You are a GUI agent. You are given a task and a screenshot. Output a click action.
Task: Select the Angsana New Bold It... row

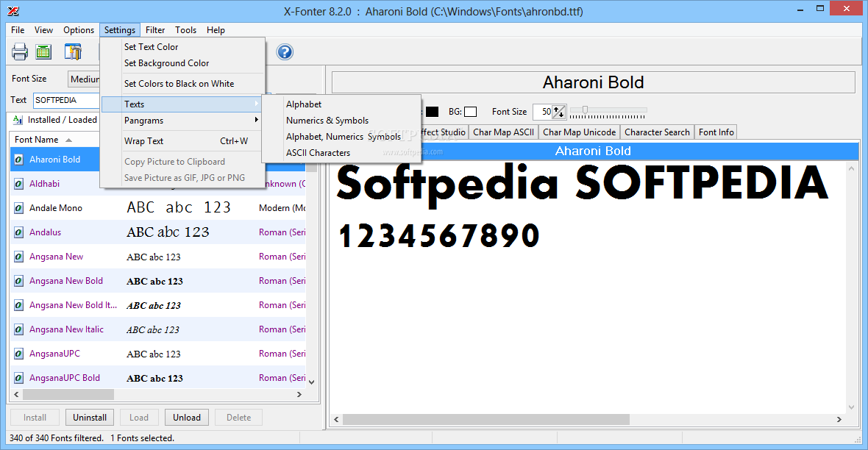click(157, 305)
